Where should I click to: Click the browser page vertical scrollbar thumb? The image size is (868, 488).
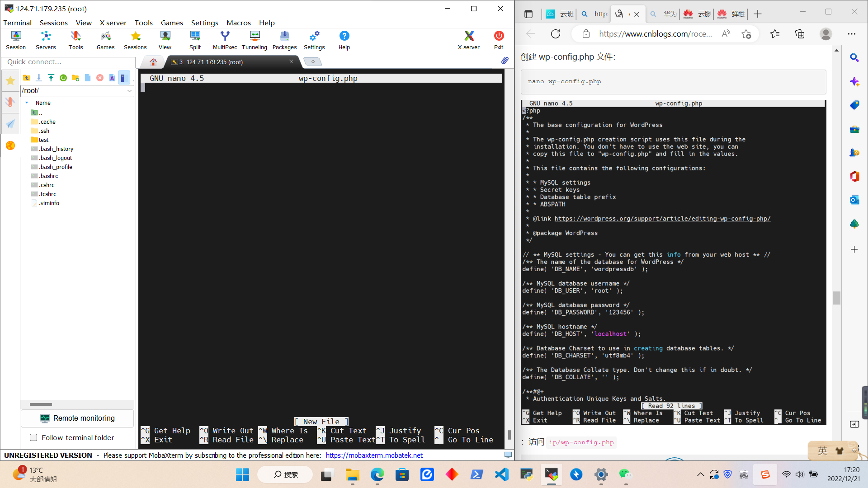836,298
